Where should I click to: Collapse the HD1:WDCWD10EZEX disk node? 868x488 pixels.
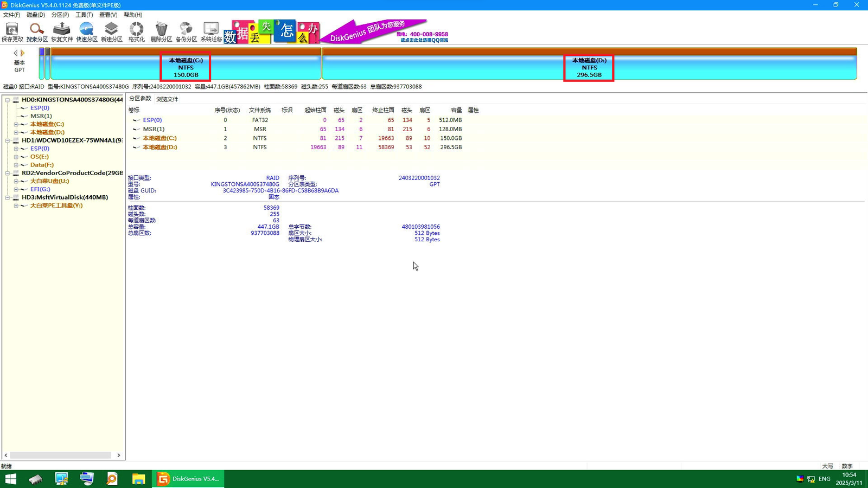(8, 140)
